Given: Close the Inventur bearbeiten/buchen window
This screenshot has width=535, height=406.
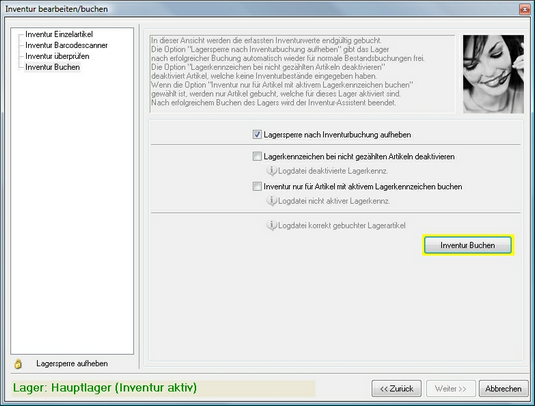Looking at the screenshot, I should pyautogui.click(x=524, y=9).
